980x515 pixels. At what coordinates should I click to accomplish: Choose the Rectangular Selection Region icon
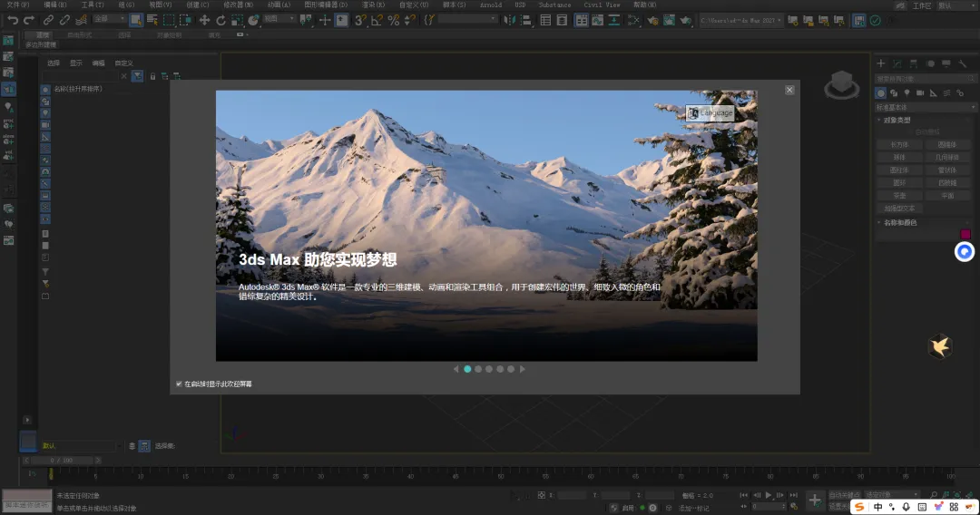click(x=169, y=21)
